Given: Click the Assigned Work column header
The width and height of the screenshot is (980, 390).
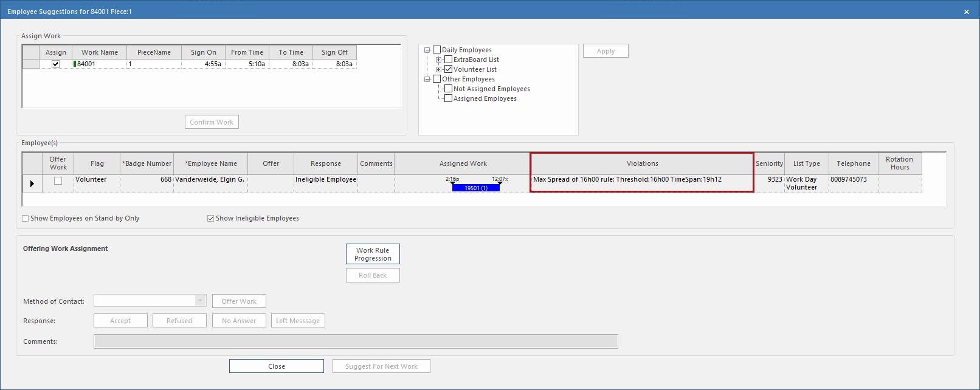Looking at the screenshot, I should coord(463,163).
